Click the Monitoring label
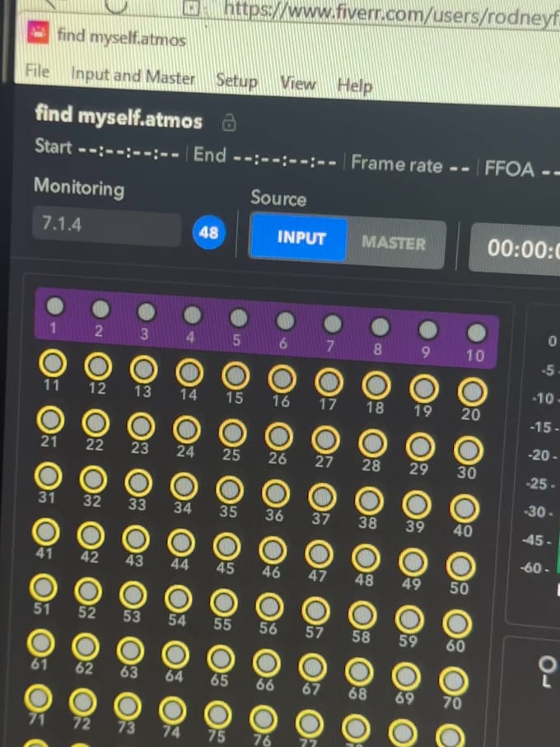 point(79,187)
